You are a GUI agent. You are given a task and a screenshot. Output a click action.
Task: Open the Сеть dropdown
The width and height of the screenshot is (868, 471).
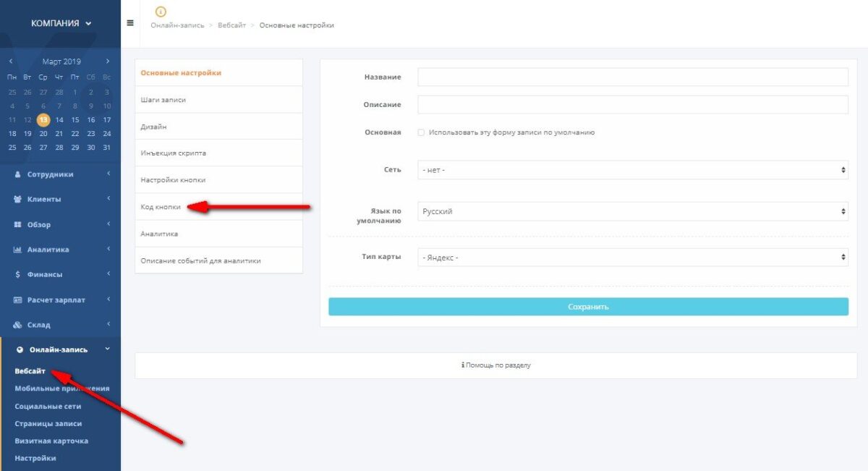633,170
